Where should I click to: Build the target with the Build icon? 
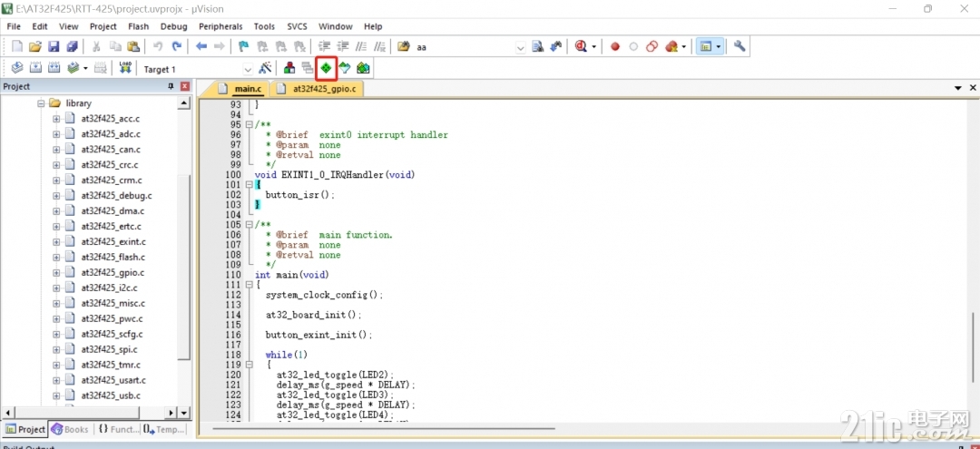coord(35,68)
